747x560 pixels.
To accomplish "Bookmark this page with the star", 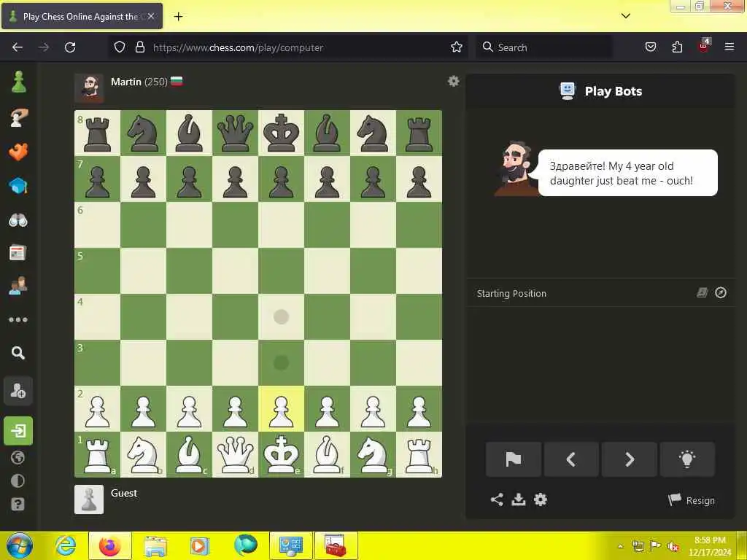I will [457, 47].
